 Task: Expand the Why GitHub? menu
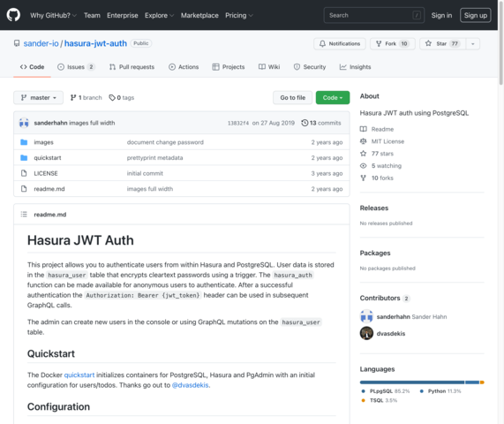tap(53, 15)
